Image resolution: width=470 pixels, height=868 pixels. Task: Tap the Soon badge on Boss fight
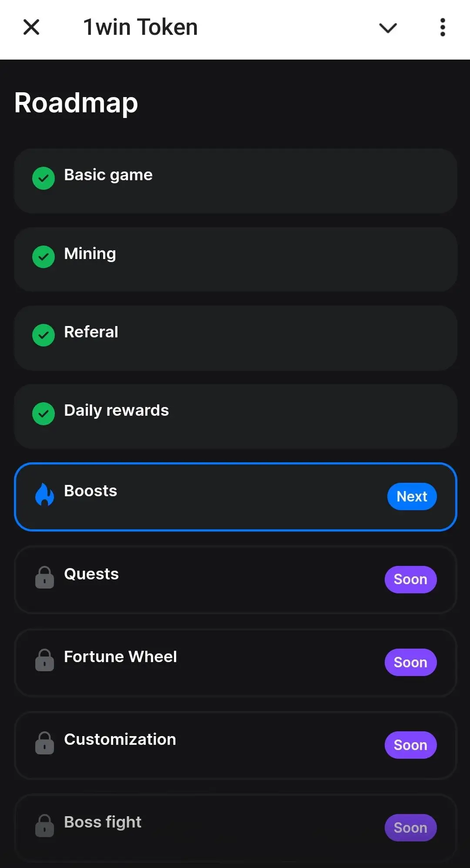tap(410, 828)
